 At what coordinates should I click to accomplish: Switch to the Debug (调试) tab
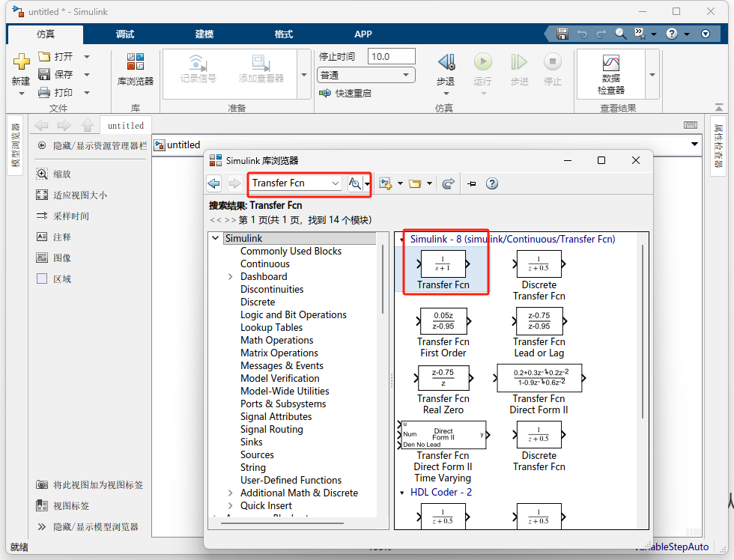click(x=125, y=34)
